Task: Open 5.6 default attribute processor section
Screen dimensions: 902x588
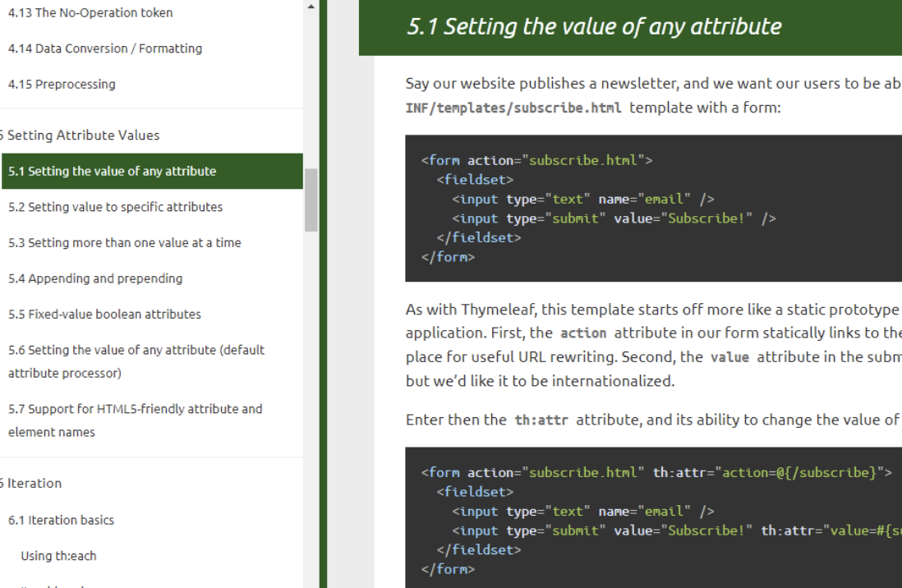Action: (x=136, y=361)
